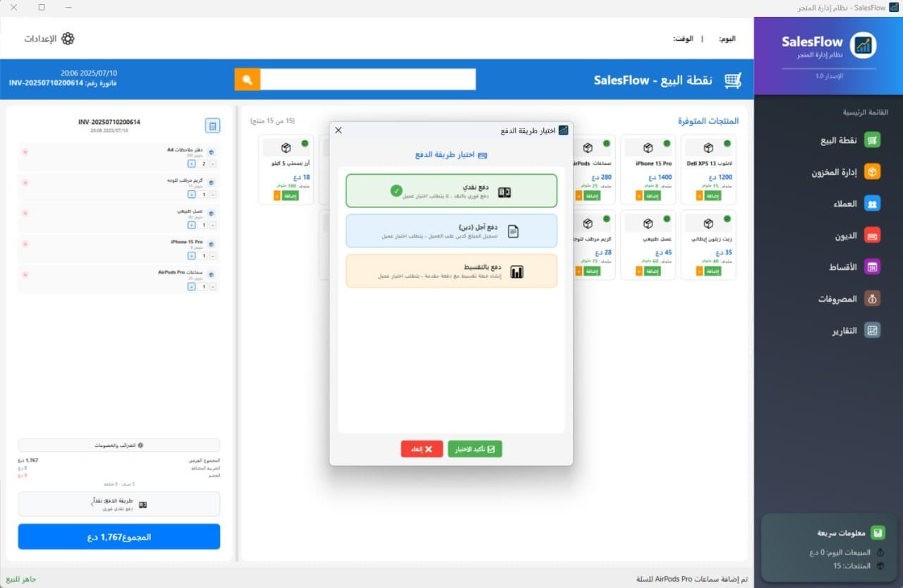Click the Customers (العملاء) sidebar icon
Image resolution: width=903 pixels, height=588 pixels.
pos(873,204)
